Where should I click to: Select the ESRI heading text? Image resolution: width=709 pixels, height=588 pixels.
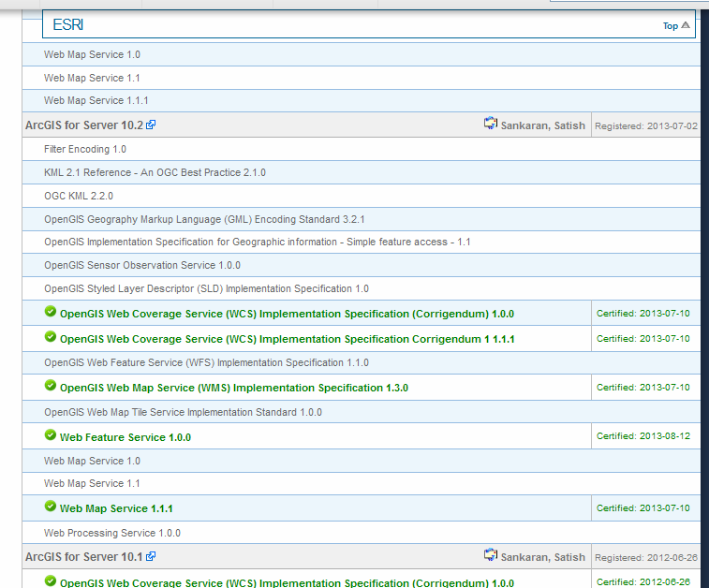pos(67,24)
